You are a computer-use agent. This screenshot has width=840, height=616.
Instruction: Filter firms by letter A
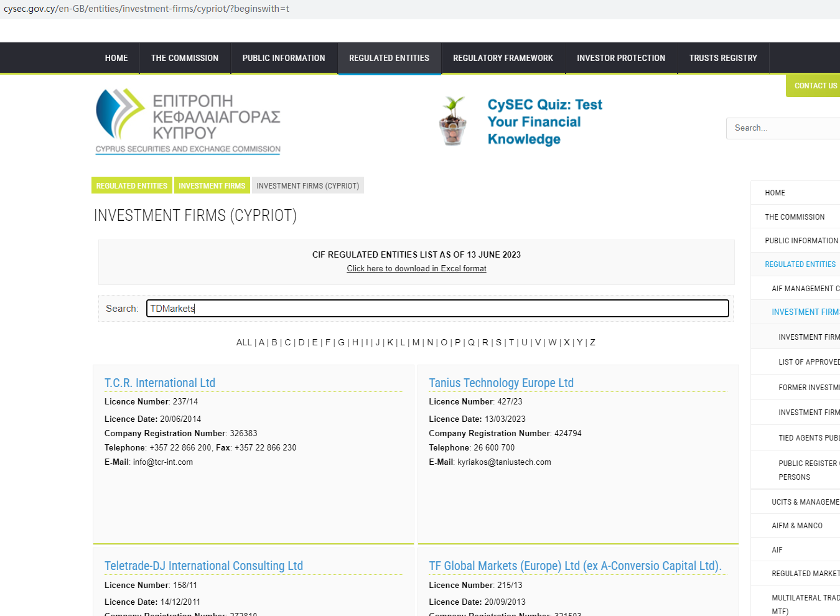[x=261, y=342]
